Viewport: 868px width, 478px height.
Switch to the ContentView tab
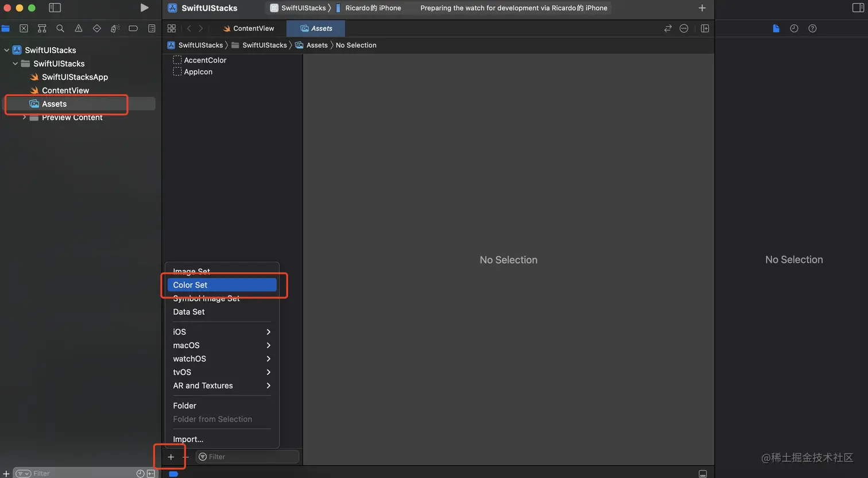point(249,28)
